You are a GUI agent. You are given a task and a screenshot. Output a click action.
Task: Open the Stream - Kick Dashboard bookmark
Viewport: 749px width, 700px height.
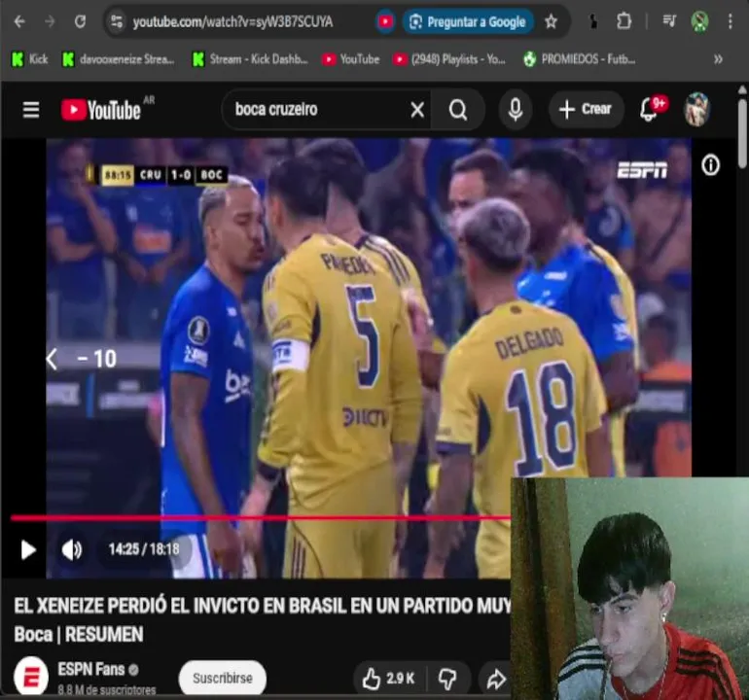coord(250,59)
